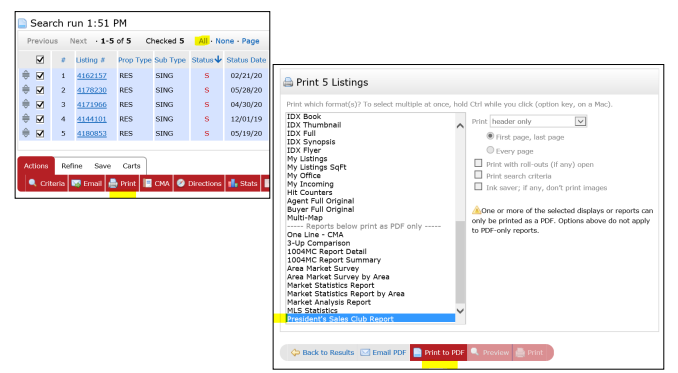Open listing link 4162157

click(x=92, y=76)
